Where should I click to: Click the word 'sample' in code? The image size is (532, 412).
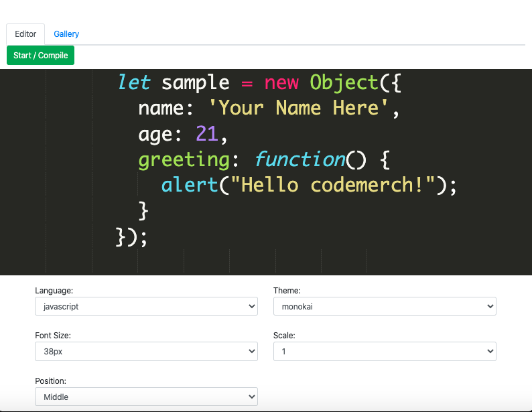[196, 83]
